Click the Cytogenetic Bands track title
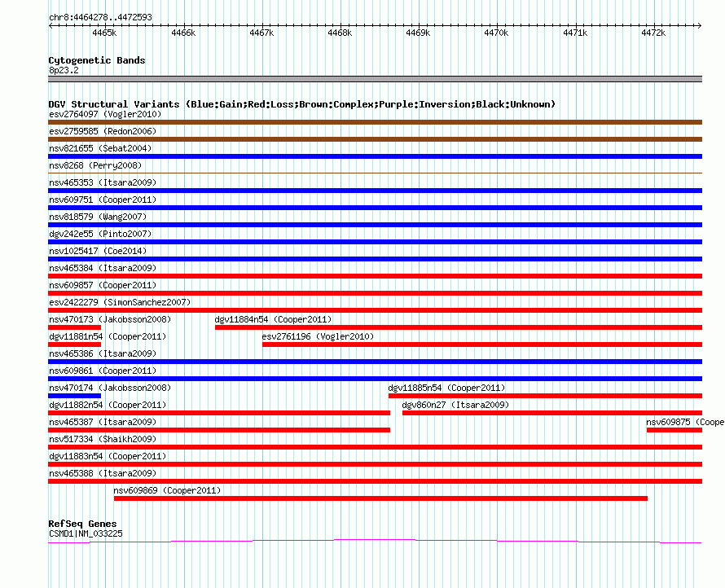The height and width of the screenshot is (588, 725). (97, 60)
